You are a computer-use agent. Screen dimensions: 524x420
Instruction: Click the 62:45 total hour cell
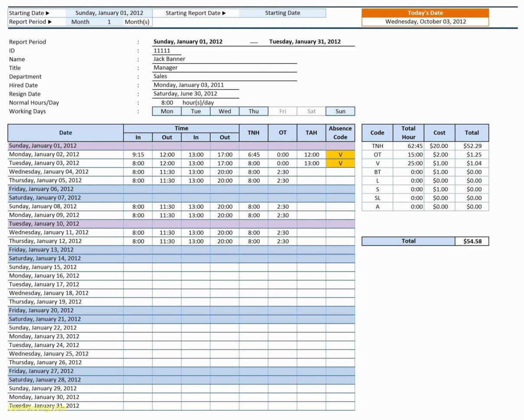click(408, 146)
